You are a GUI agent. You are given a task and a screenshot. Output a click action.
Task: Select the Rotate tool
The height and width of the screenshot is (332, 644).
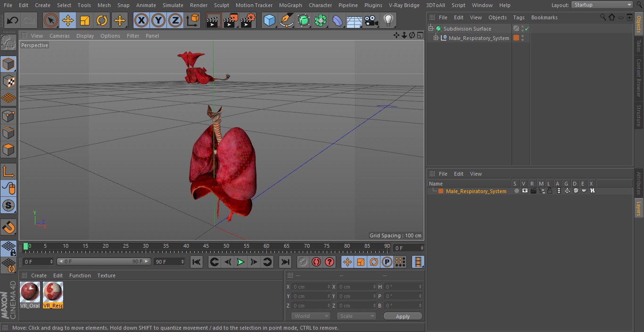(x=102, y=20)
